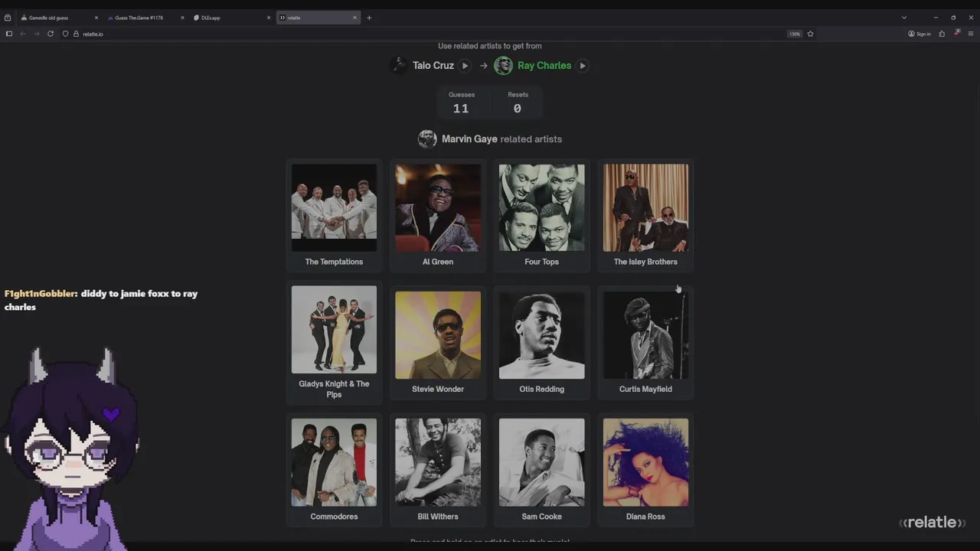This screenshot has width=980, height=551.
Task: Open the tracking protection shield icon
Action: pos(66,34)
